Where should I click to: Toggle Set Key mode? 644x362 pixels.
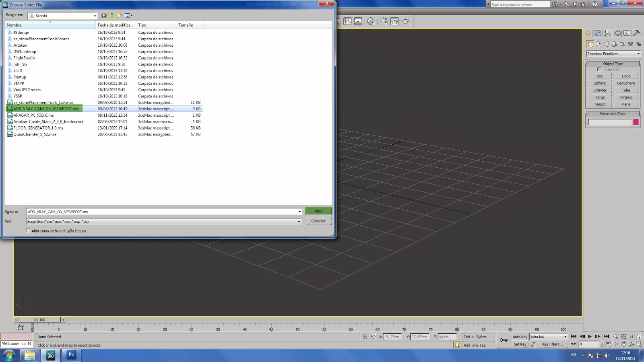tap(520, 344)
